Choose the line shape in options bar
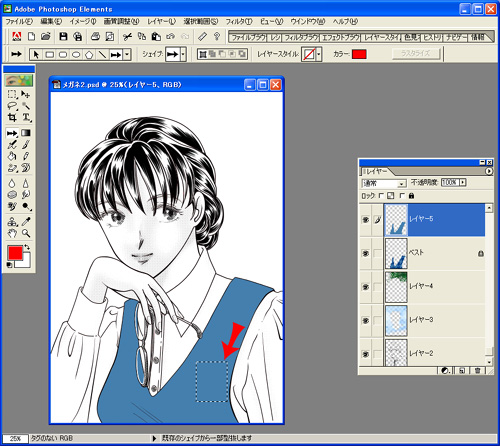Viewport: 500px width, 446px height. 102,54
